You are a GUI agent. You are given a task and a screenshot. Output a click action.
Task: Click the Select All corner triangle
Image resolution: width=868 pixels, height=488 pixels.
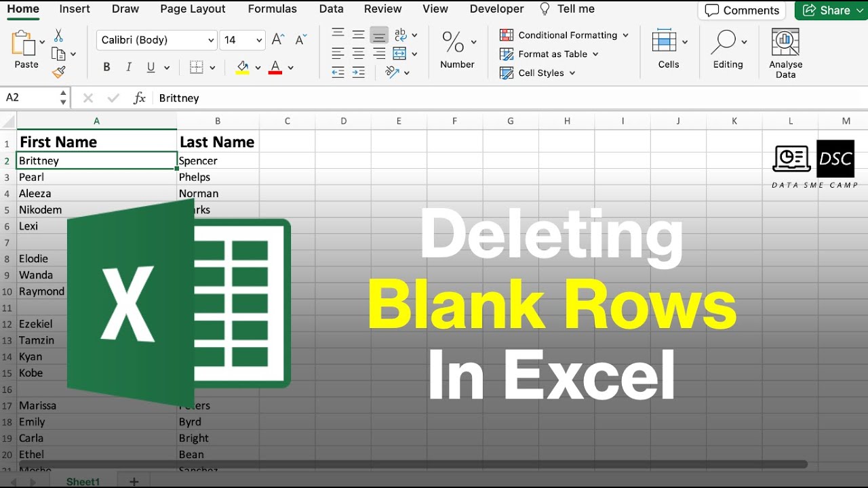[8, 121]
